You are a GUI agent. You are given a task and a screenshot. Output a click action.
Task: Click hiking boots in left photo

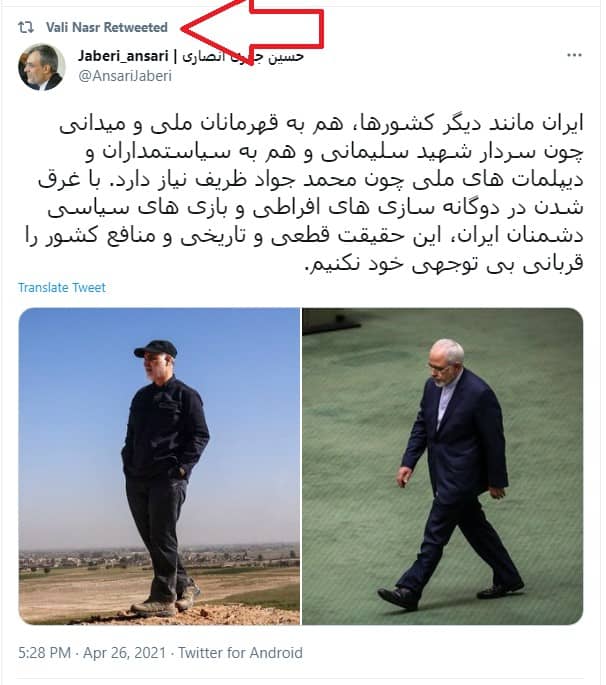pos(166,601)
